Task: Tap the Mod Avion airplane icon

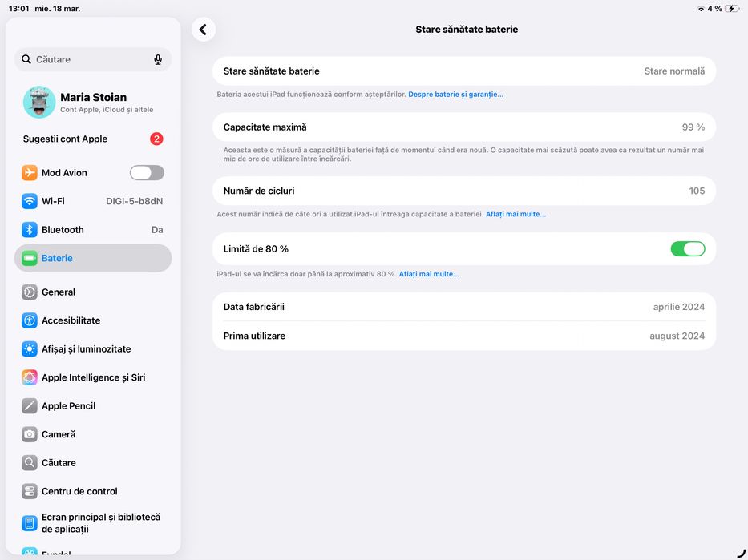Action: pyautogui.click(x=30, y=172)
